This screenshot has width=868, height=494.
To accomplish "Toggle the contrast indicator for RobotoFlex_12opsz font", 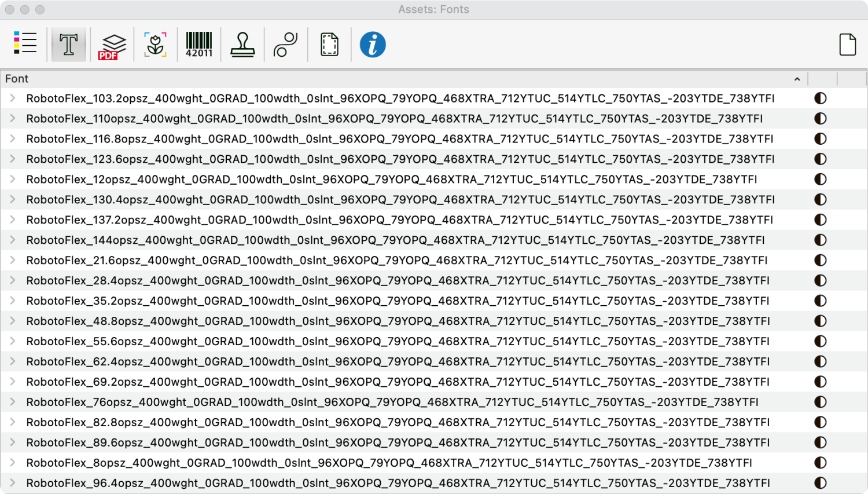I will pos(821,179).
